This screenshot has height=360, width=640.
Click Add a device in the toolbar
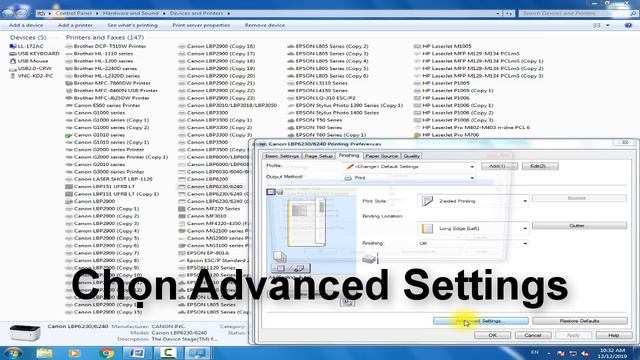click(26, 25)
